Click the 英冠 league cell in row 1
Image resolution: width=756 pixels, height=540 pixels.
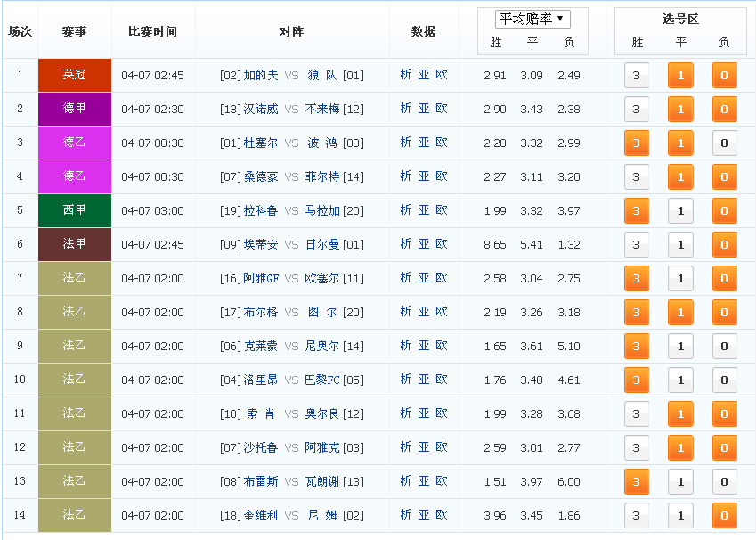pos(74,75)
